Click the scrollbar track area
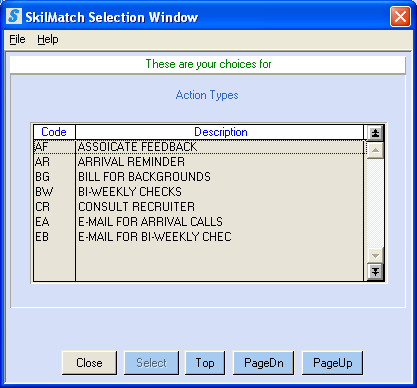Screen dimensions: 417x388 coord(375,203)
